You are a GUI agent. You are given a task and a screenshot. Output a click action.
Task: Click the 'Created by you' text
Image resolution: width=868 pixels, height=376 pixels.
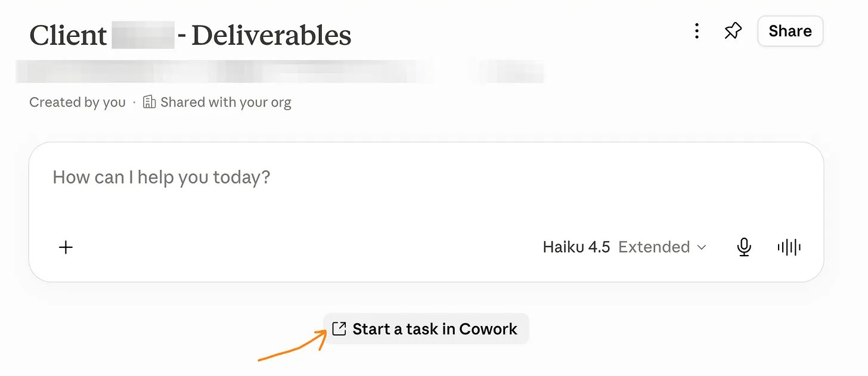77,102
